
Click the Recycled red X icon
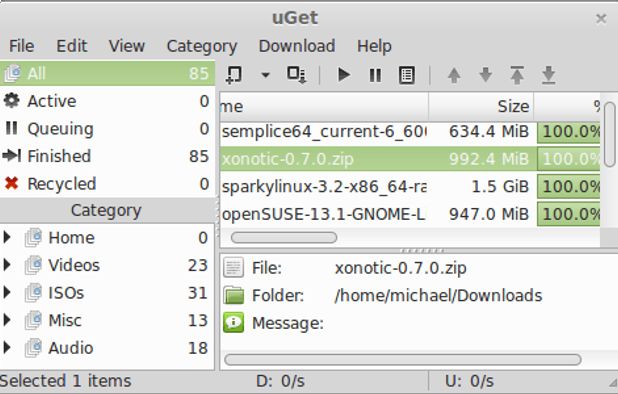click(11, 183)
